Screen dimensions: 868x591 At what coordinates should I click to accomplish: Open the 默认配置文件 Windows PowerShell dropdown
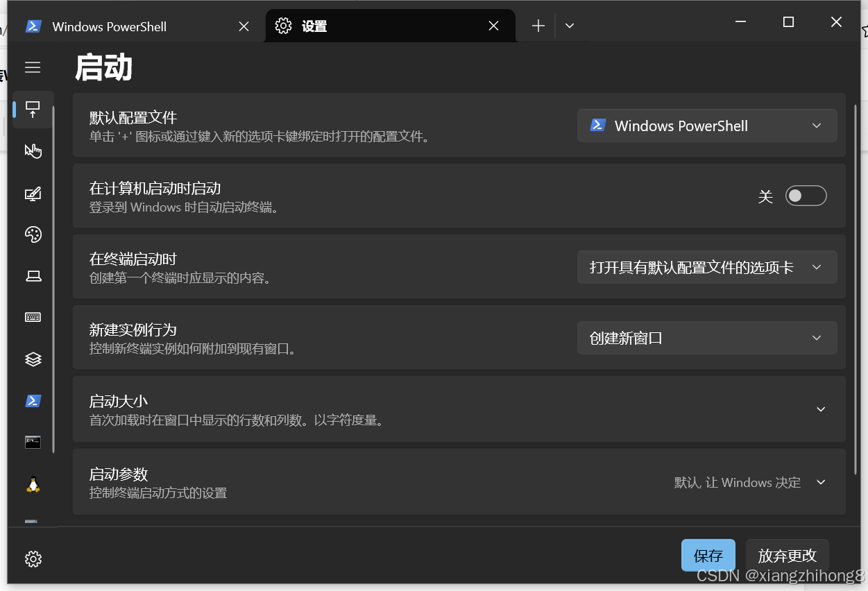point(707,126)
